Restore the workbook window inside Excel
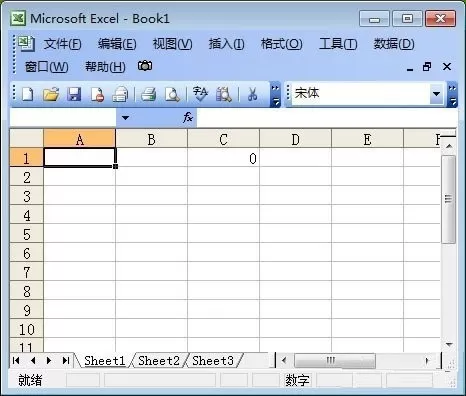 427,67
